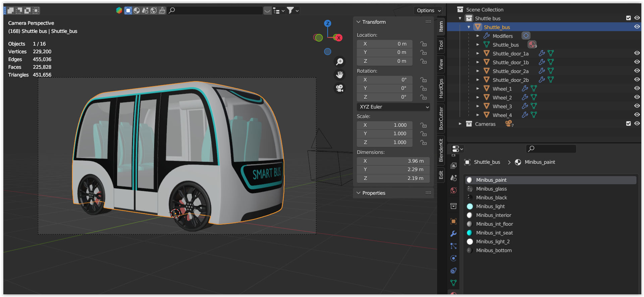The height and width of the screenshot is (297, 644).
Task: Choose the dashed-square Intersect selection mode icon
Action: pyautogui.click(x=36, y=10)
